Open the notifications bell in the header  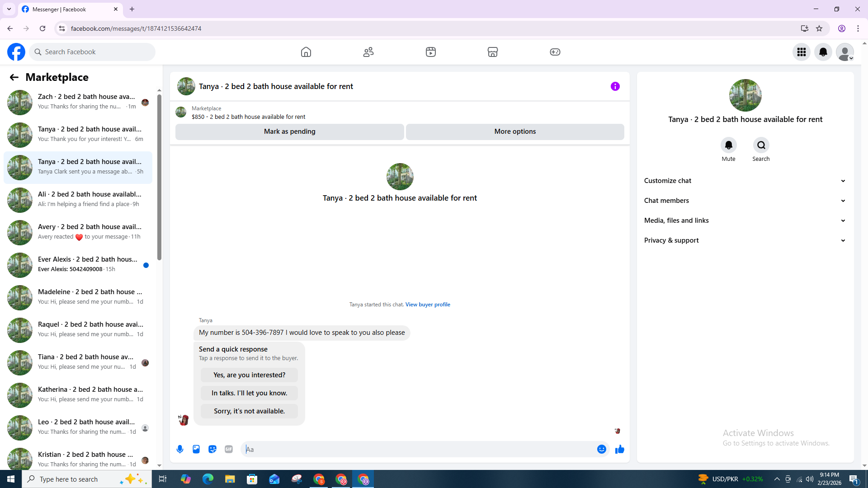pos(823,52)
